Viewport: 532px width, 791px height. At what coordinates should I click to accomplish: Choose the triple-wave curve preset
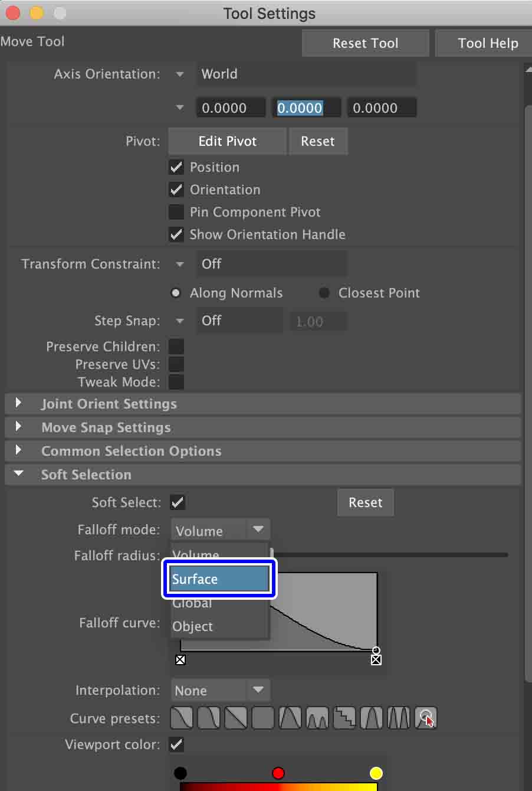click(398, 718)
